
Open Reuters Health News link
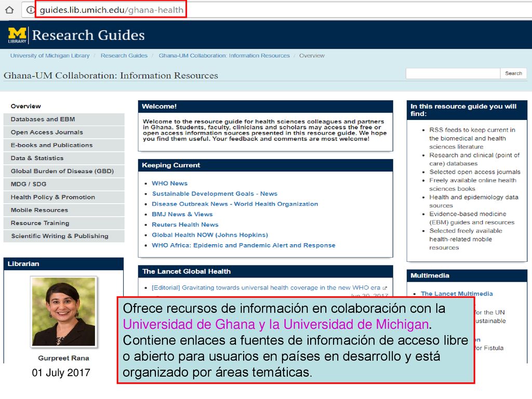click(185, 224)
